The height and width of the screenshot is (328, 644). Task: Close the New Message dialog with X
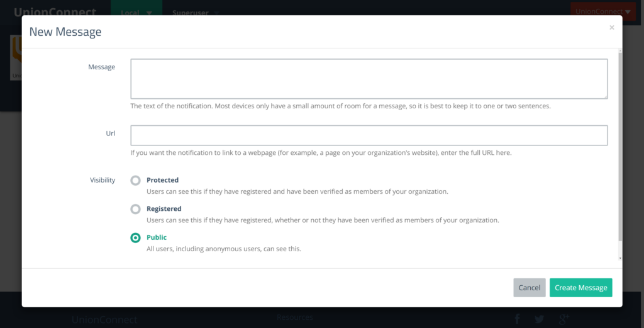tap(611, 28)
